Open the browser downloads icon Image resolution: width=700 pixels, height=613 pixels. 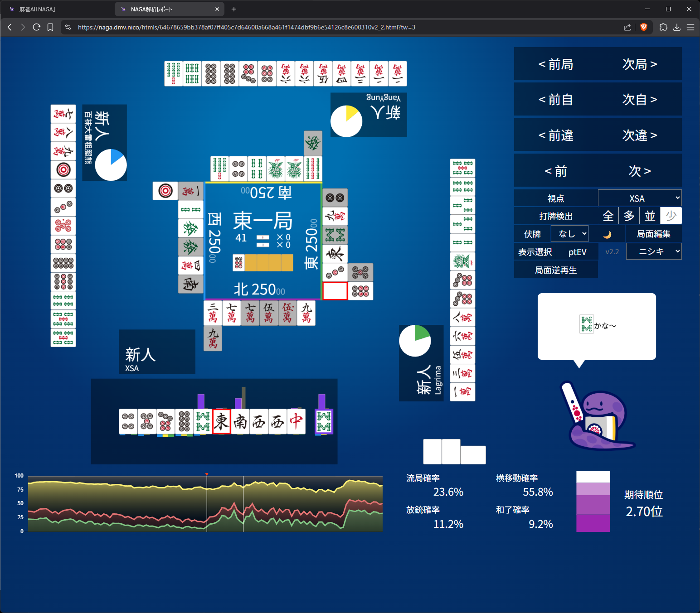pyautogui.click(x=677, y=27)
